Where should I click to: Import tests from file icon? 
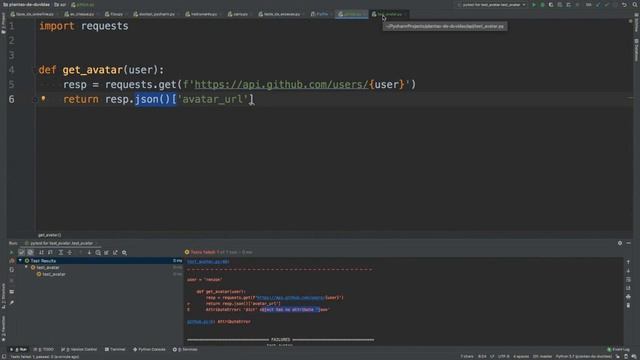pos(107,253)
